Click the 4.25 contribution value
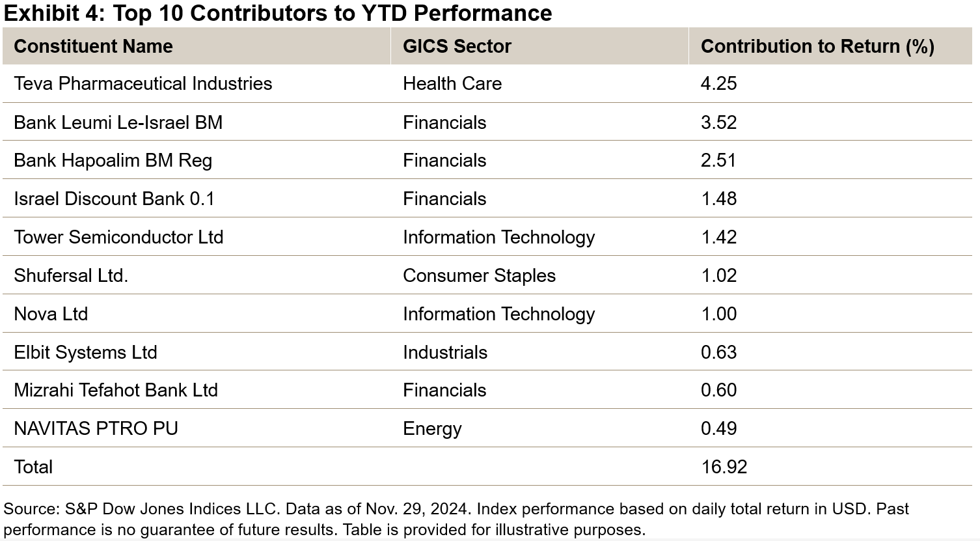Viewport: 980px width, 541px height. [x=718, y=83]
